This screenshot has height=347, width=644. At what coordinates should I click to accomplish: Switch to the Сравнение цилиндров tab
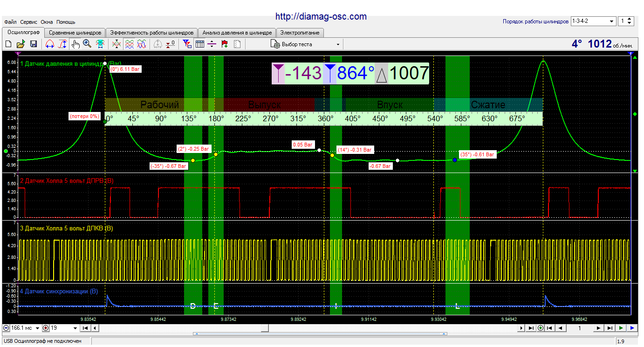pos(75,33)
